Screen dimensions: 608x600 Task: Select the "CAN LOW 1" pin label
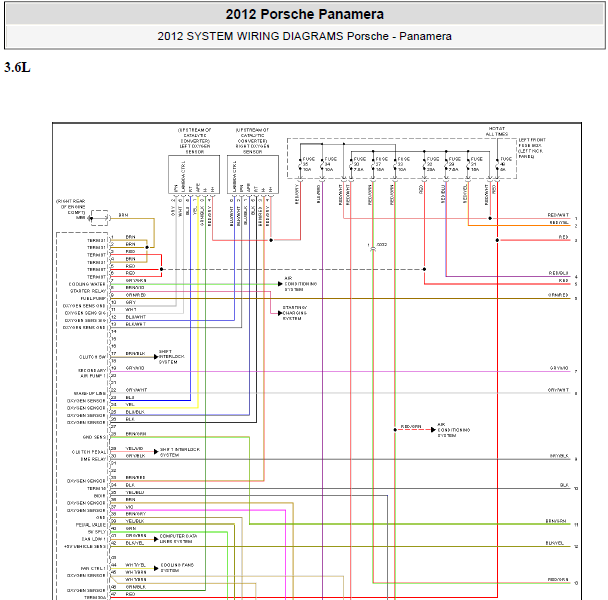pyautogui.click(x=93, y=539)
